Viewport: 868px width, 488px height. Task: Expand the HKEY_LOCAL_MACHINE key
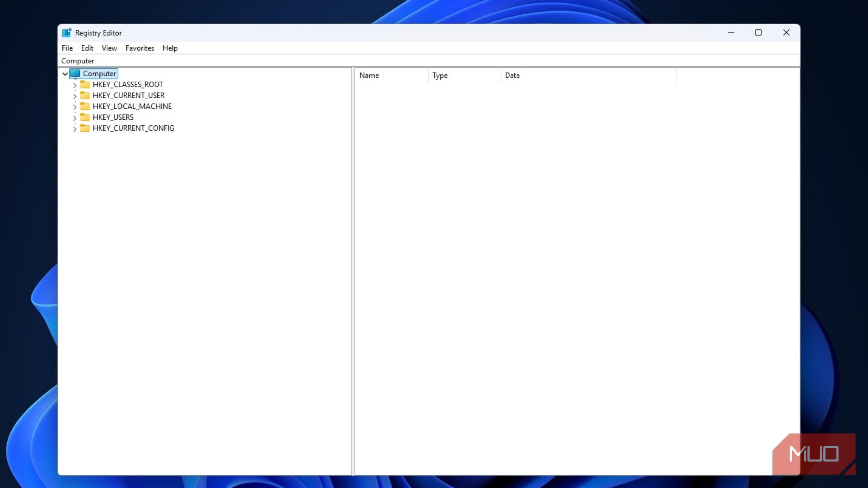click(75, 107)
